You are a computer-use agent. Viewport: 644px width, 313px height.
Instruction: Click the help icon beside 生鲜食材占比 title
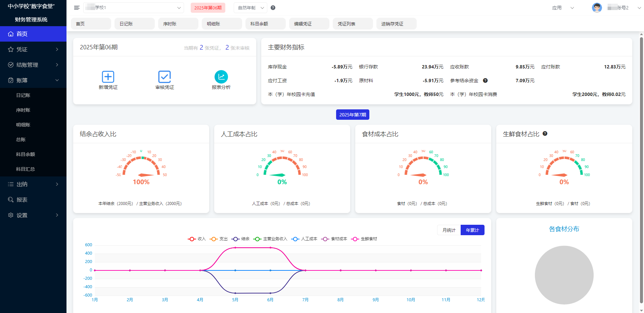pos(545,134)
